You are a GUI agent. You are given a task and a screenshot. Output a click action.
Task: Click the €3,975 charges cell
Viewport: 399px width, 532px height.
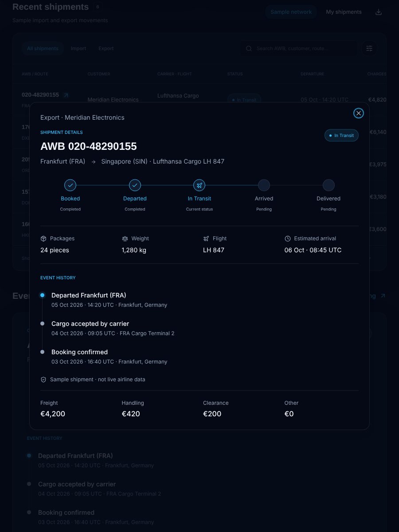(x=378, y=164)
